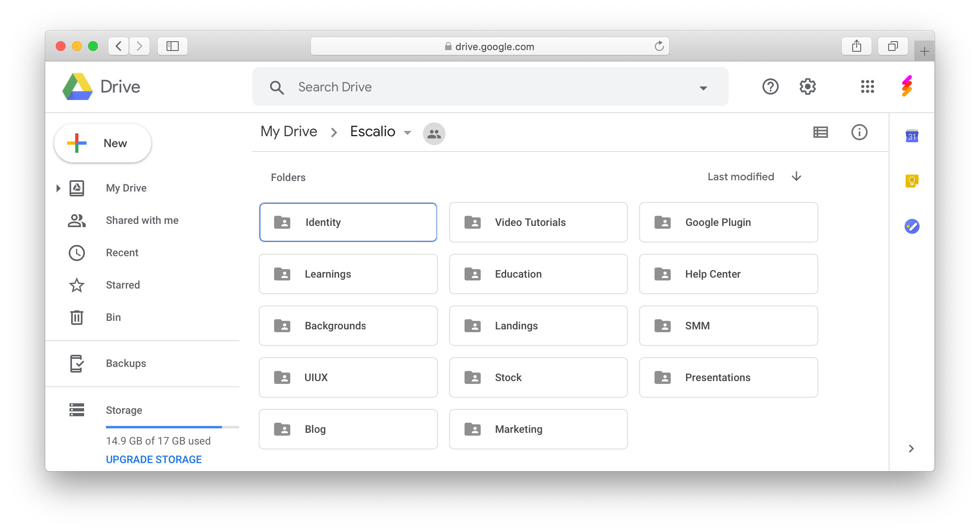Click the storage usage bar

click(173, 427)
